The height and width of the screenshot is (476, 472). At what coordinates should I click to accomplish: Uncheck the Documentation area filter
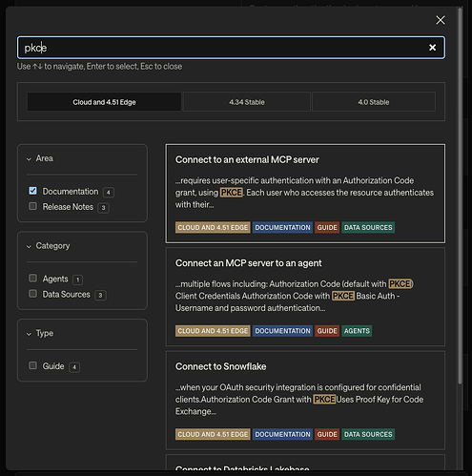(x=32, y=191)
